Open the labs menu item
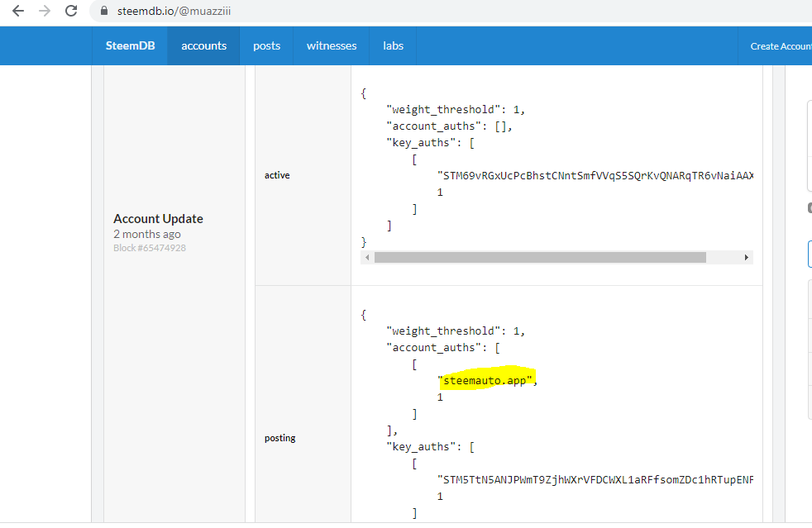The width and height of the screenshot is (812, 528). (x=393, y=45)
